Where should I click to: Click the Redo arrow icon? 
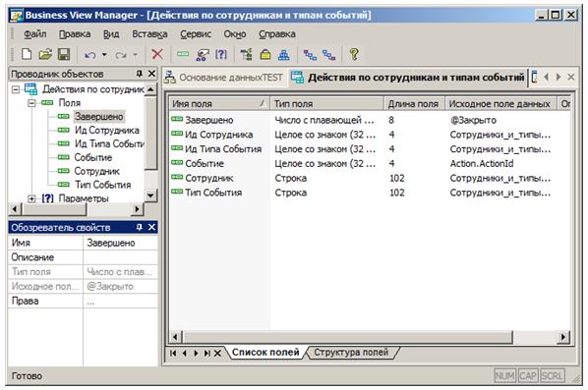pyautogui.click(x=120, y=55)
